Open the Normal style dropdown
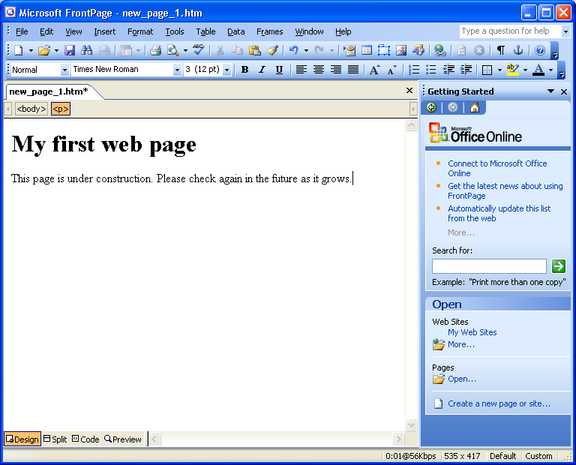 pyautogui.click(x=64, y=70)
